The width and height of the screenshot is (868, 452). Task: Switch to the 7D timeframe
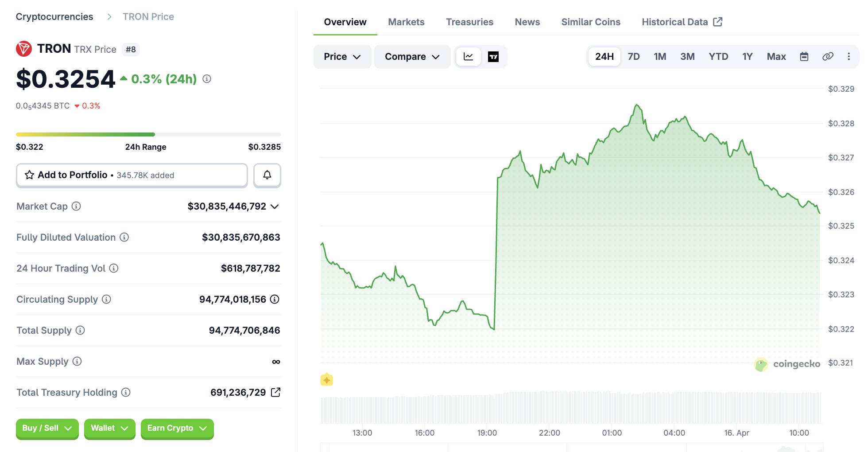pos(634,57)
